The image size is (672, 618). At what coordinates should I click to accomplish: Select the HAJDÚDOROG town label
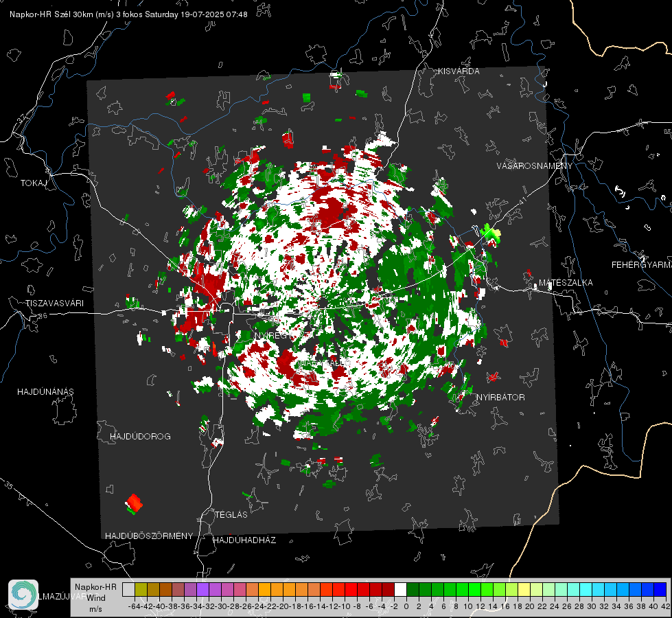[140, 436]
